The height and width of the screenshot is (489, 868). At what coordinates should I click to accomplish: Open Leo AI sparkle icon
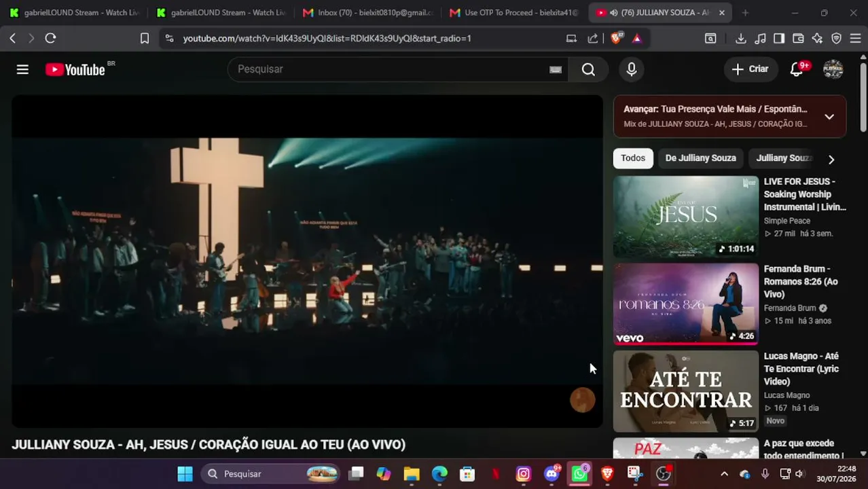click(817, 38)
